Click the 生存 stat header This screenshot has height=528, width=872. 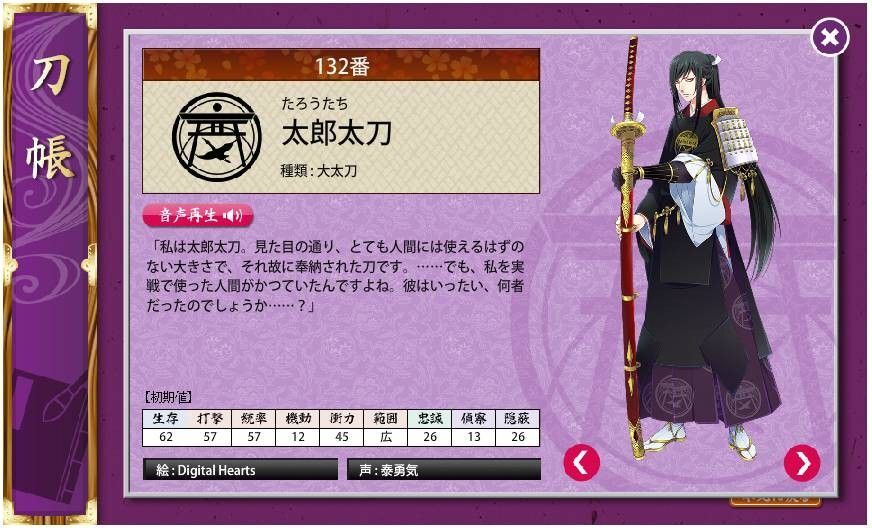pyautogui.click(x=165, y=418)
